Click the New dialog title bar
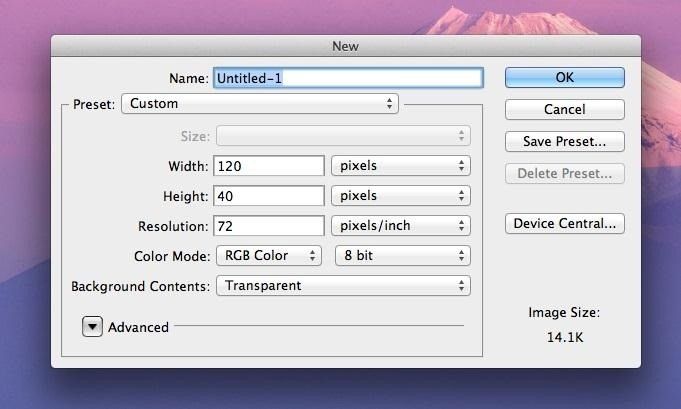Image resolution: width=681 pixels, height=409 pixels. 345,46
